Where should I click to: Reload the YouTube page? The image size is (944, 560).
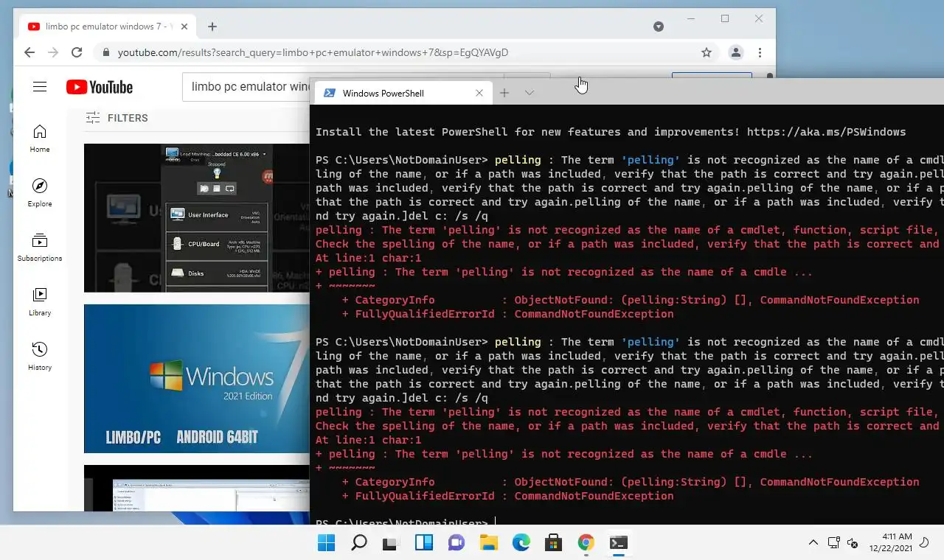coord(77,52)
